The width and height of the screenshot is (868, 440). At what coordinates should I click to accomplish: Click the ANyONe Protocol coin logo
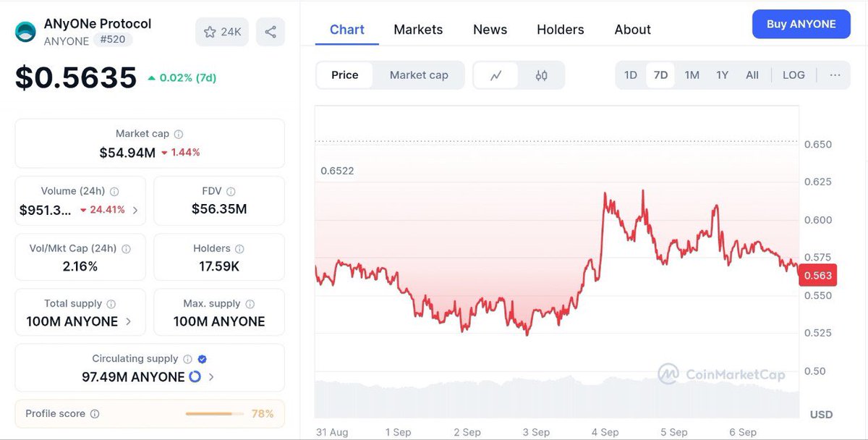(x=26, y=32)
